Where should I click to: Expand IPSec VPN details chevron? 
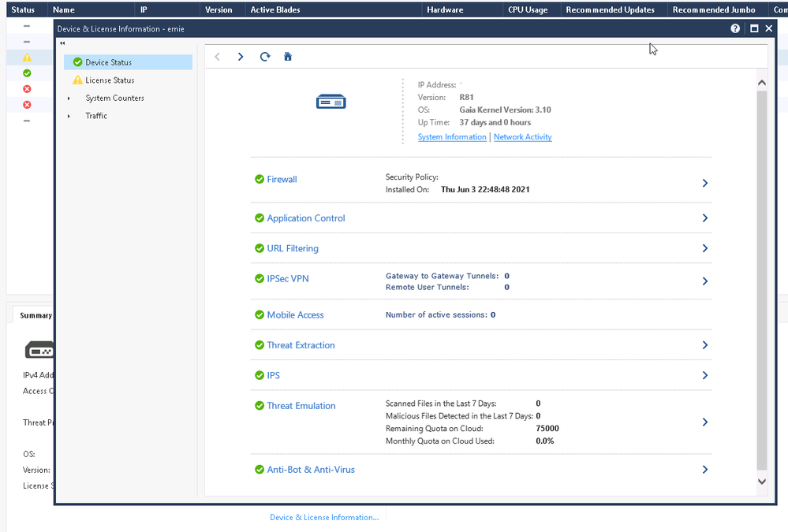pyautogui.click(x=705, y=281)
